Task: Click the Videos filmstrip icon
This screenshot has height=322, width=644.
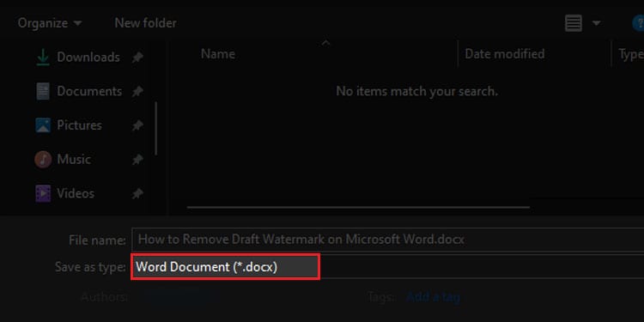Action: pos(43,193)
